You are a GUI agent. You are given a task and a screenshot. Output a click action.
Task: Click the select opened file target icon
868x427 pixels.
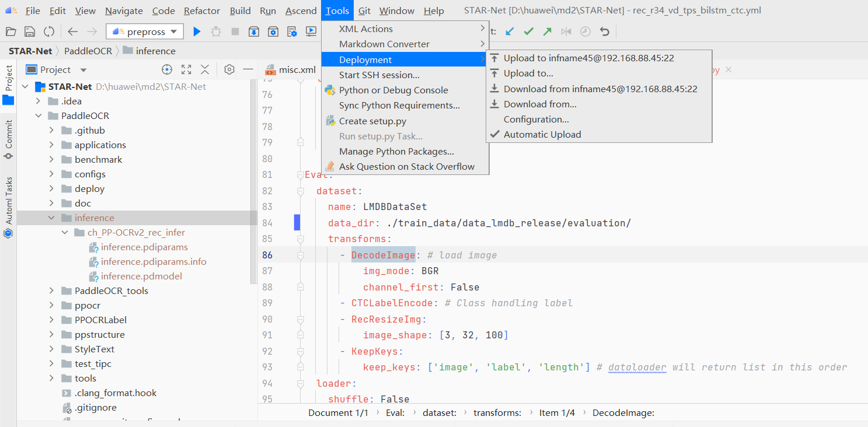pyautogui.click(x=167, y=70)
